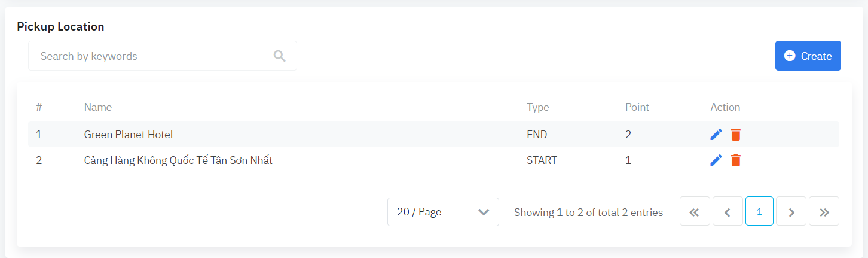Click the Name column header
The image size is (868, 258).
pyautogui.click(x=98, y=107)
